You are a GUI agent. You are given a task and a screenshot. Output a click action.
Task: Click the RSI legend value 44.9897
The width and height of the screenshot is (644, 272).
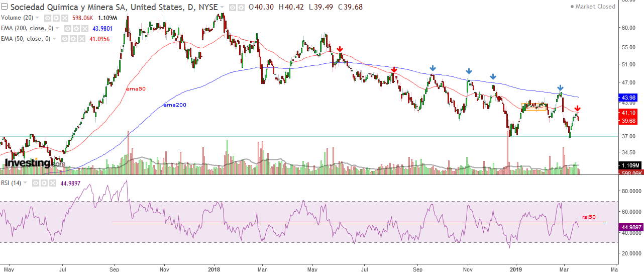(70, 183)
